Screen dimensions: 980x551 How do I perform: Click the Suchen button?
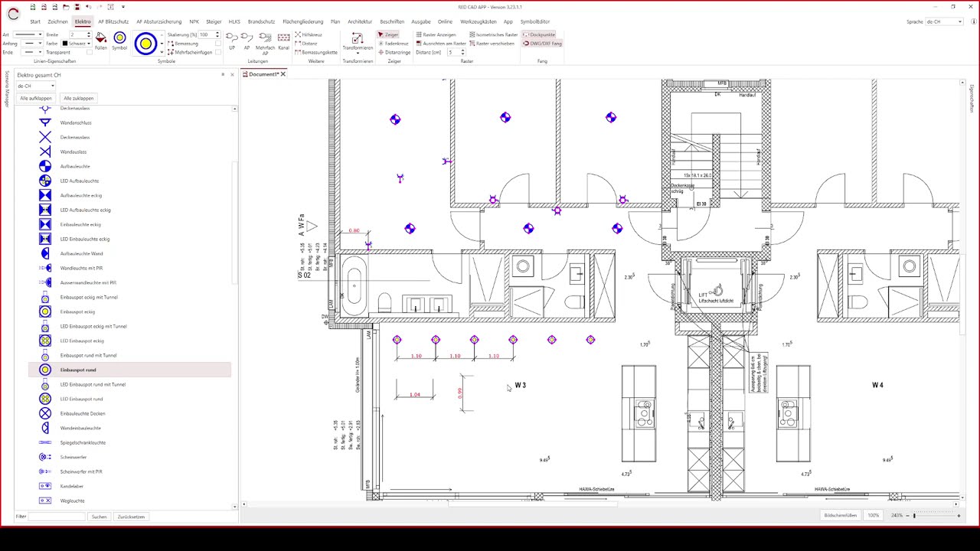pyautogui.click(x=100, y=517)
